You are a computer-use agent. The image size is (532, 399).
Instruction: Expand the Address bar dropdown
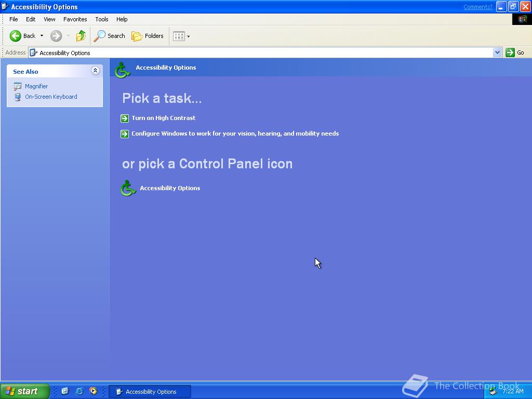(497, 52)
